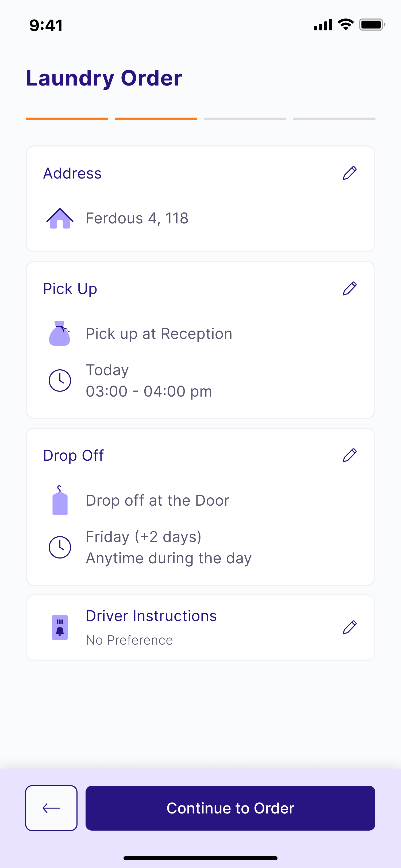Screen dimensions: 401x868
Task: Open the Ferdous 4, 118 address entry
Action: pyautogui.click(x=137, y=218)
